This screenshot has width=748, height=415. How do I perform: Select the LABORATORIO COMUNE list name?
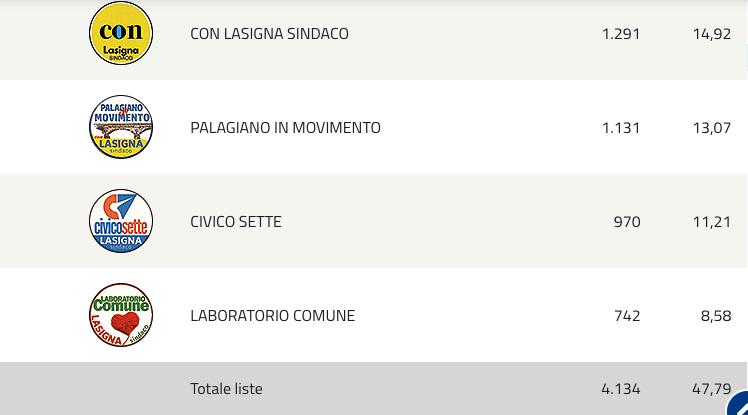[x=272, y=316]
